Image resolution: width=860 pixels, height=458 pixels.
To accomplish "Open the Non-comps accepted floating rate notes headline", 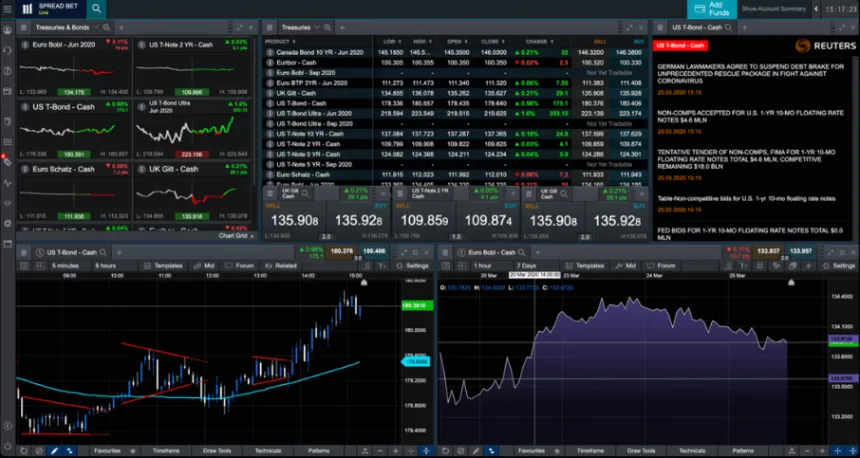I will point(750,116).
